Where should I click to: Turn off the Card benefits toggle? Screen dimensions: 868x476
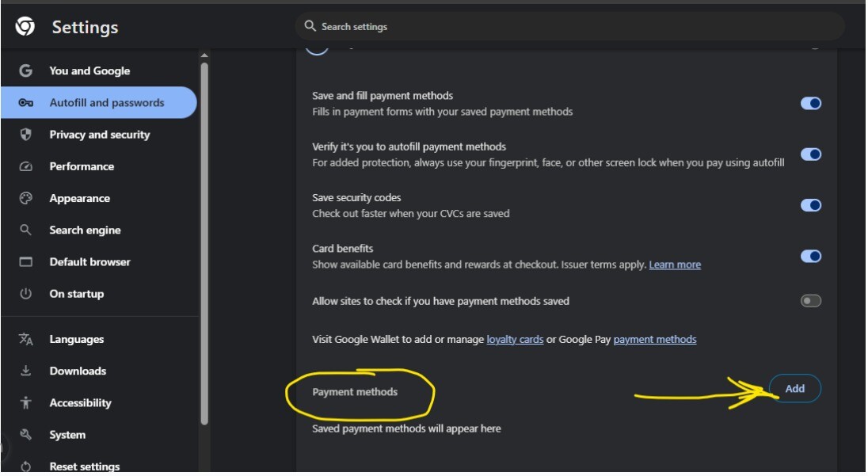[810, 257]
